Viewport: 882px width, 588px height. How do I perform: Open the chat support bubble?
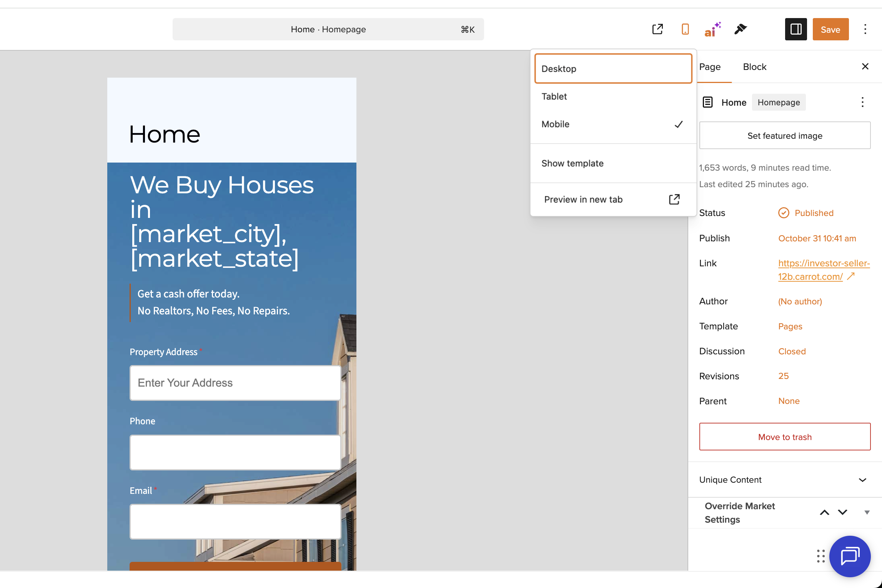(850, 556)
